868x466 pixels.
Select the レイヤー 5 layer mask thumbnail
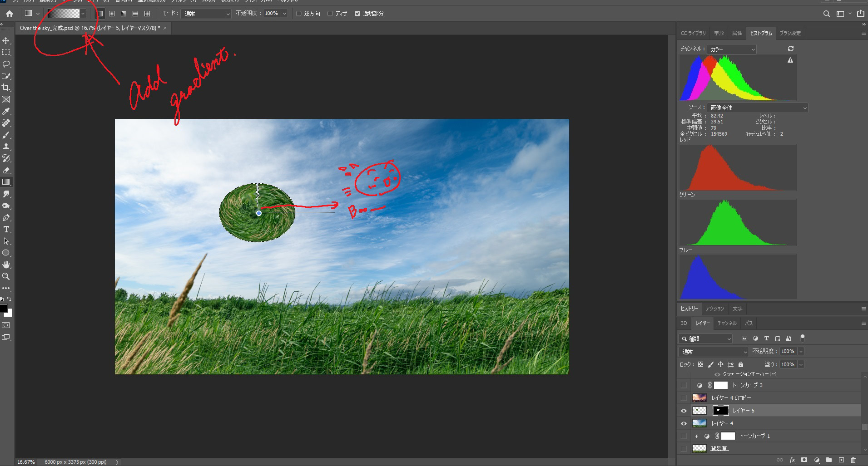721,411
